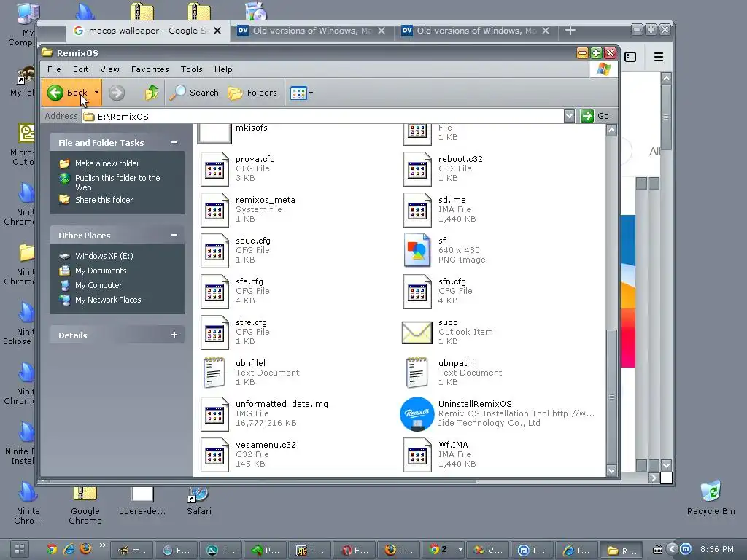
Task: Select the Wf.IMA file icon
Action: click(417, 455)
